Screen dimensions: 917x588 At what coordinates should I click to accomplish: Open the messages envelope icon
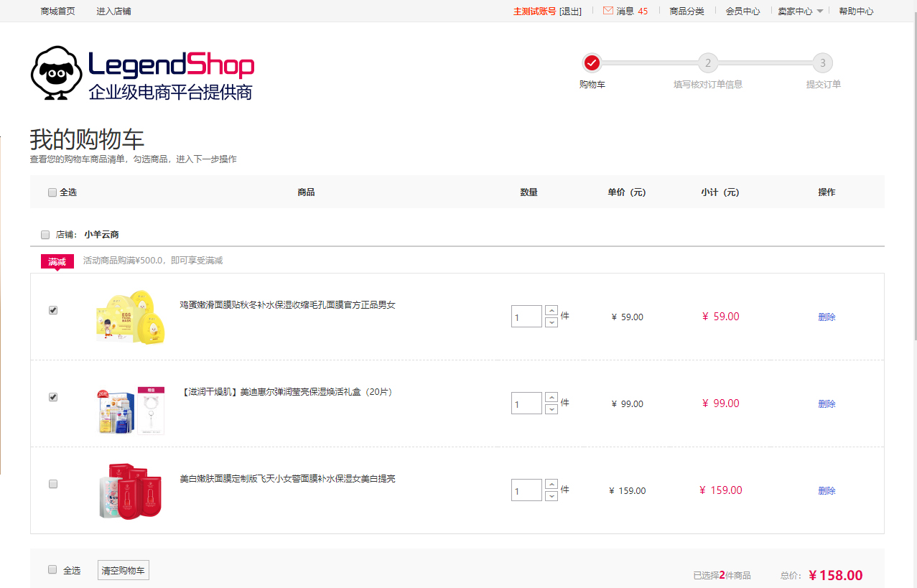[608, 11]
